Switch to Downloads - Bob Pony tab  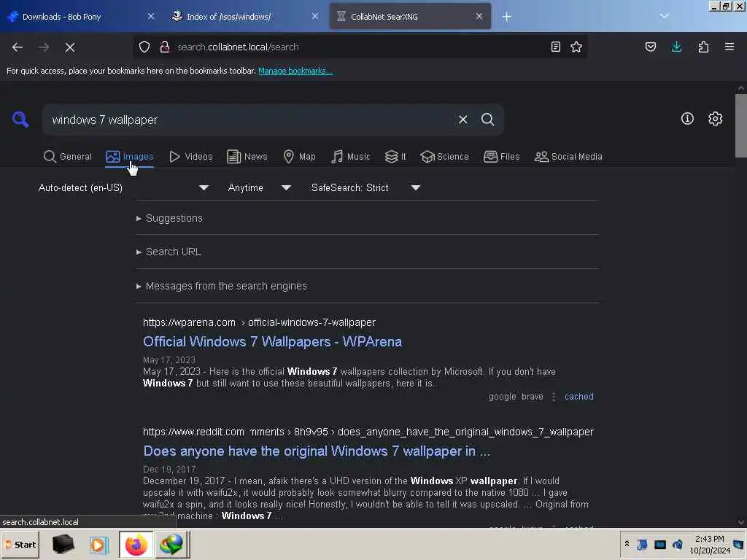click(80, 17)
